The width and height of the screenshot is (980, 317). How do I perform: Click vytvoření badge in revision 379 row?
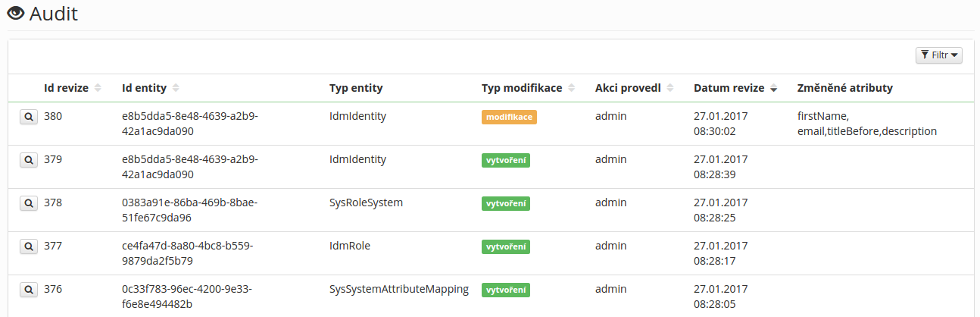tap(506, 161)
